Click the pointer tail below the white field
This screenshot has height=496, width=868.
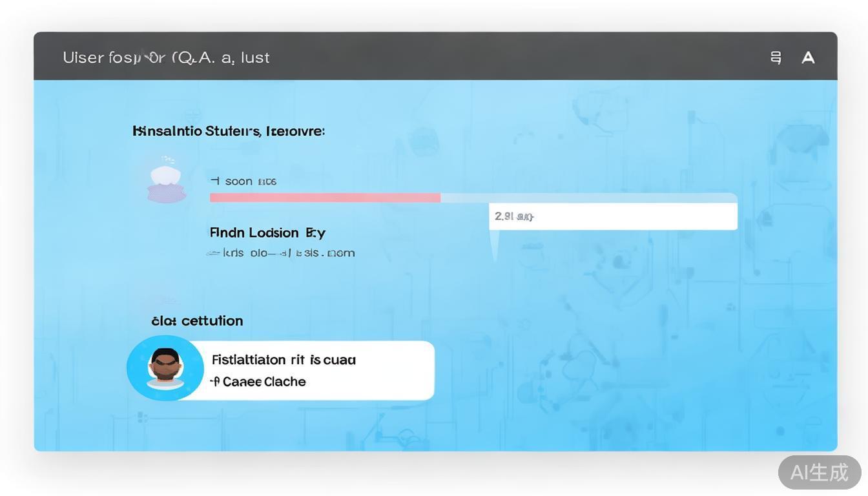point(495,245)
